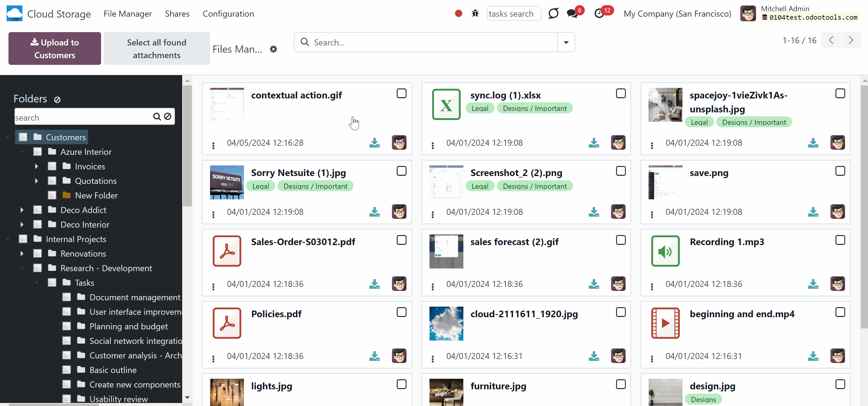This screenshot has height=406, width=868.
Task: Go to the previous page of files
Action: click(831, 41)
